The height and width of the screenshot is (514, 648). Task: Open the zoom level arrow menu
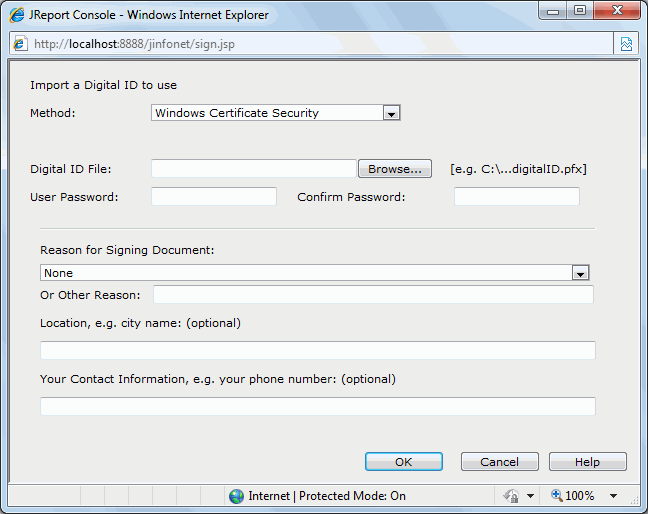[x=613, y=496]
